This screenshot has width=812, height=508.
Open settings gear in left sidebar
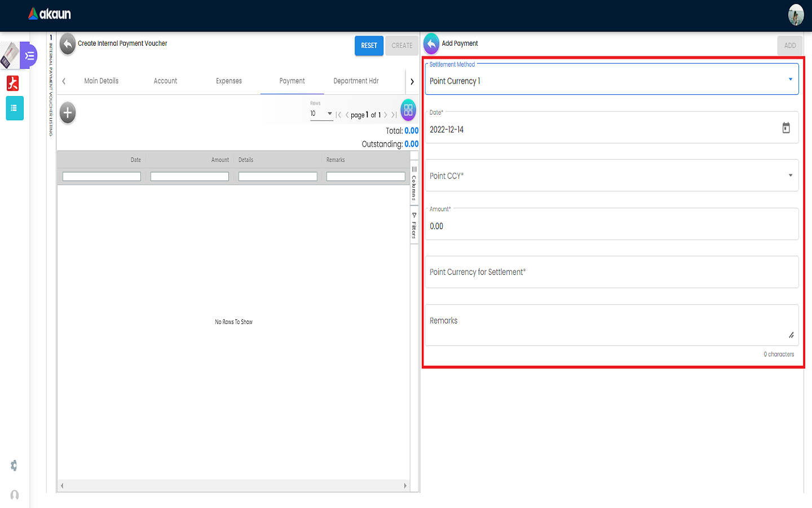[x=14, y=466]
